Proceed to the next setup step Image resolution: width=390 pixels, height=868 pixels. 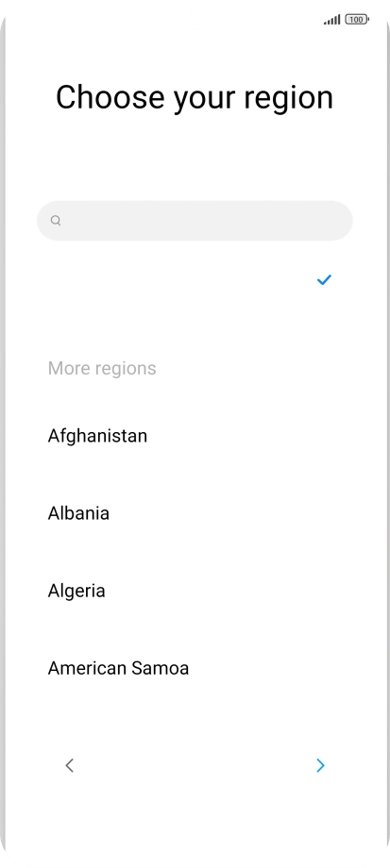pyautogui.click(x=320, y=765)
